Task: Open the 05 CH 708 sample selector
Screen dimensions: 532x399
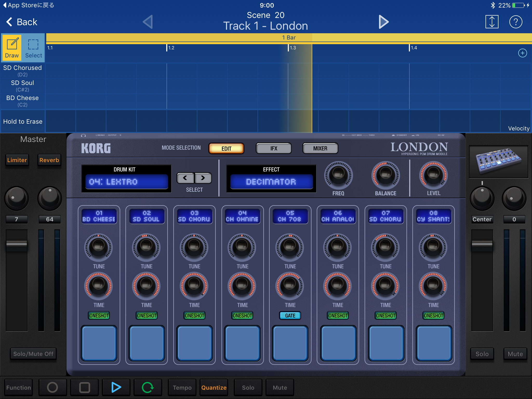Action: (x=290, y=216)
